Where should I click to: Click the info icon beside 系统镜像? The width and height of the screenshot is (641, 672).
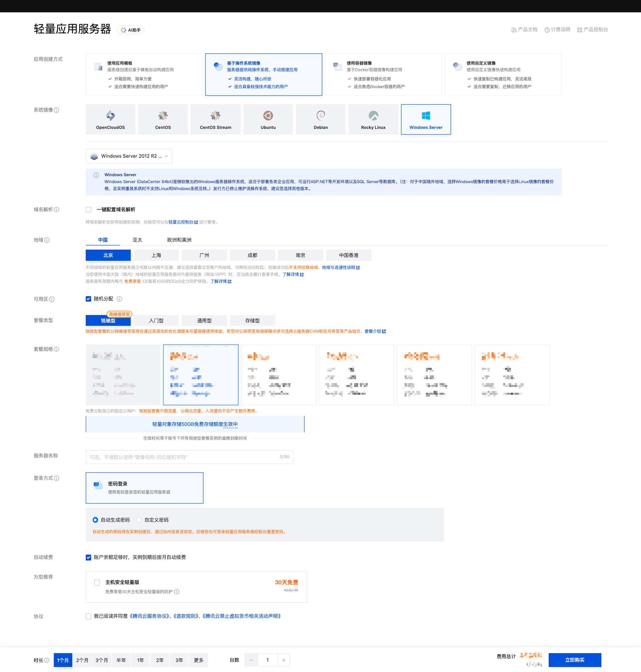57,110
